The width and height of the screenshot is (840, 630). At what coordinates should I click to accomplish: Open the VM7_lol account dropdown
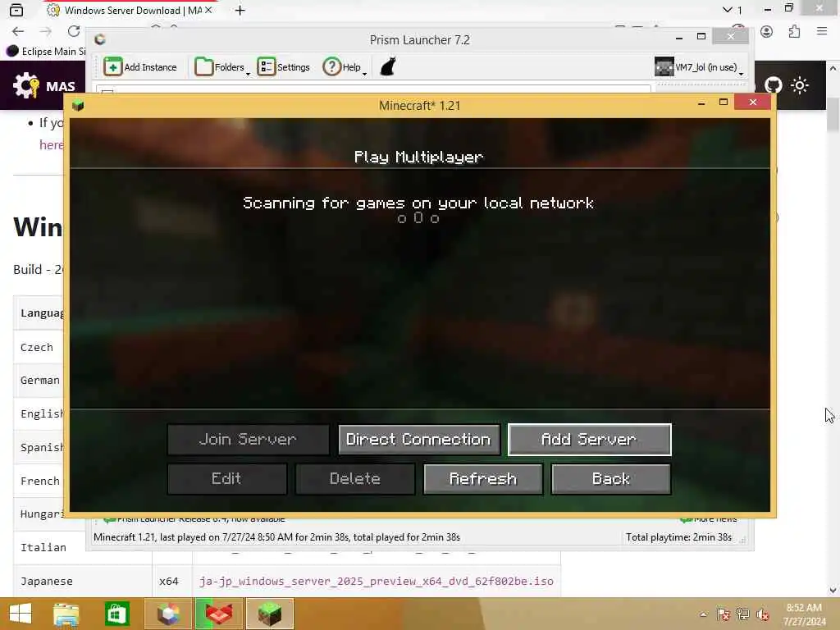click(x=699, y=67)
